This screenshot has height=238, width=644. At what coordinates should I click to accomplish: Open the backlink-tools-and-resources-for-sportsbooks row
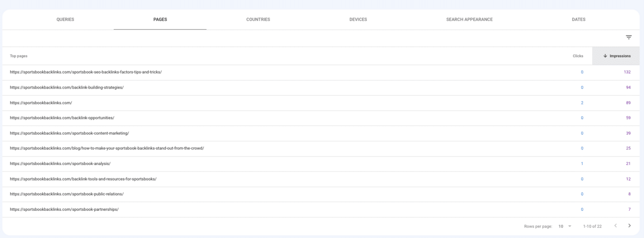tap(321, 179)
